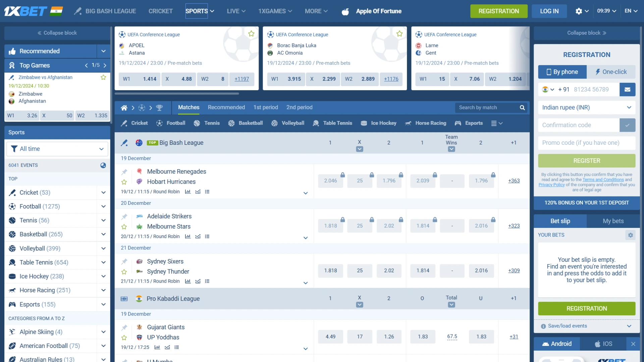Select the Matches tab in sports navigation

(x=189, y=107)
